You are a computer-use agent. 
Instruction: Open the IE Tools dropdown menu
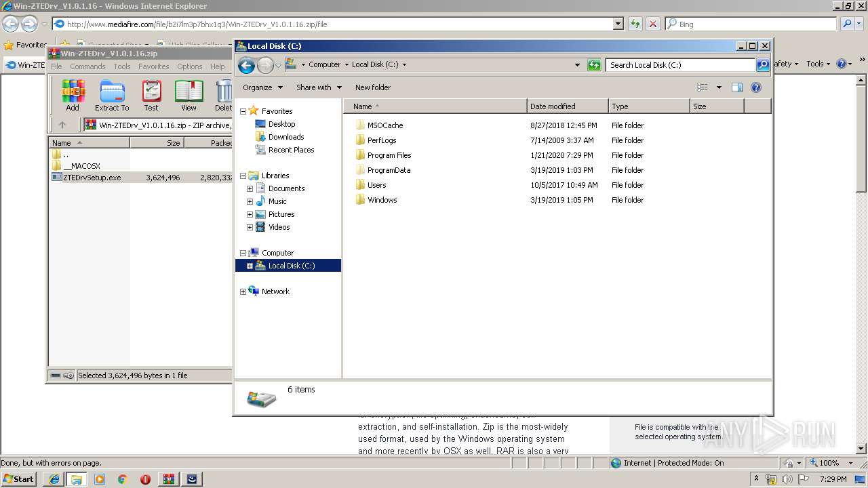818,64
